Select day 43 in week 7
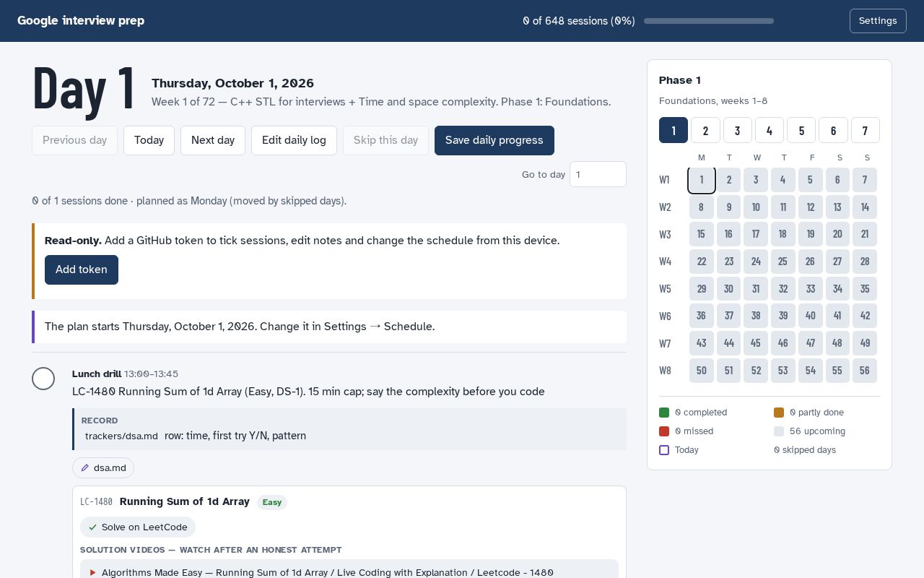The height and width of the screenshot is (578, 924). click(x=702, y=343)
